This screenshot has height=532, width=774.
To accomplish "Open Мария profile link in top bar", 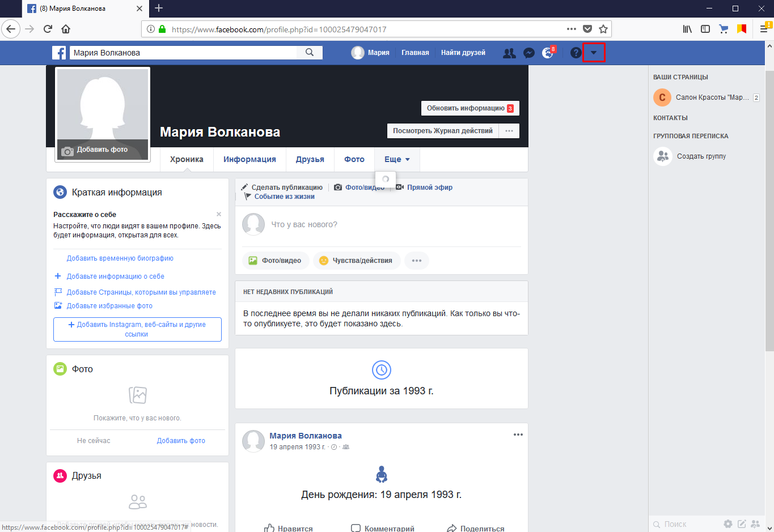I will tap(370, 53).
